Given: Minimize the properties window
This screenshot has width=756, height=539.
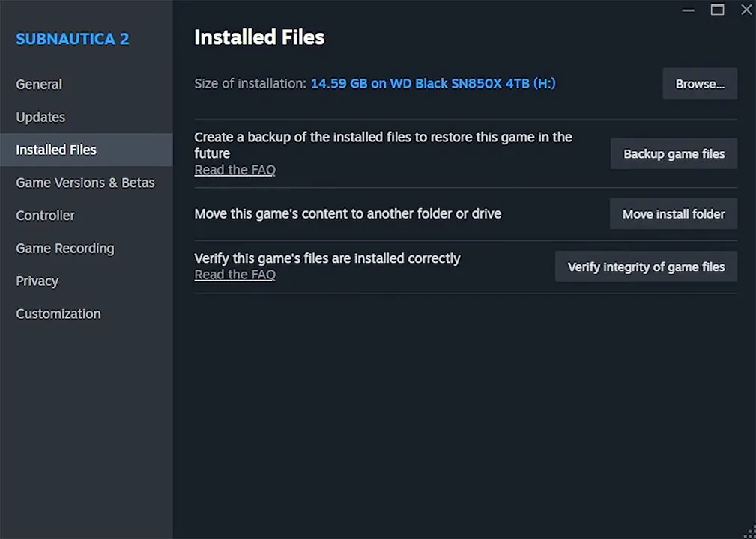Looking at the screenshot, I should click(x=689, y=10).
